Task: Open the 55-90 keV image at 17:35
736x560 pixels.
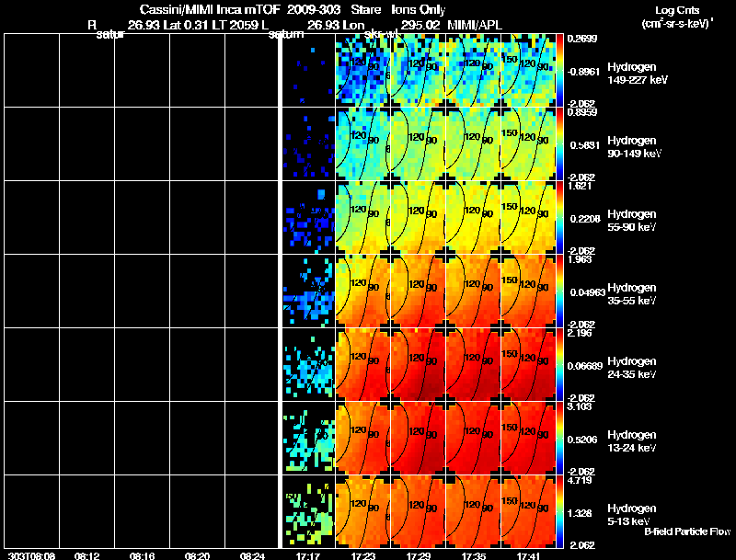Action: pyautogui.click(x=473, y=218)
